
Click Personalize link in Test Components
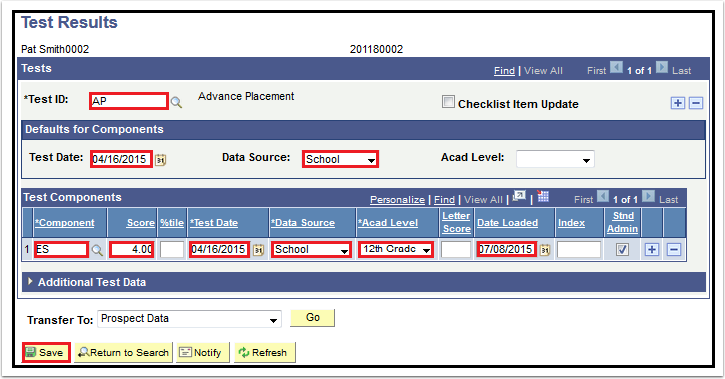(397, 200)
